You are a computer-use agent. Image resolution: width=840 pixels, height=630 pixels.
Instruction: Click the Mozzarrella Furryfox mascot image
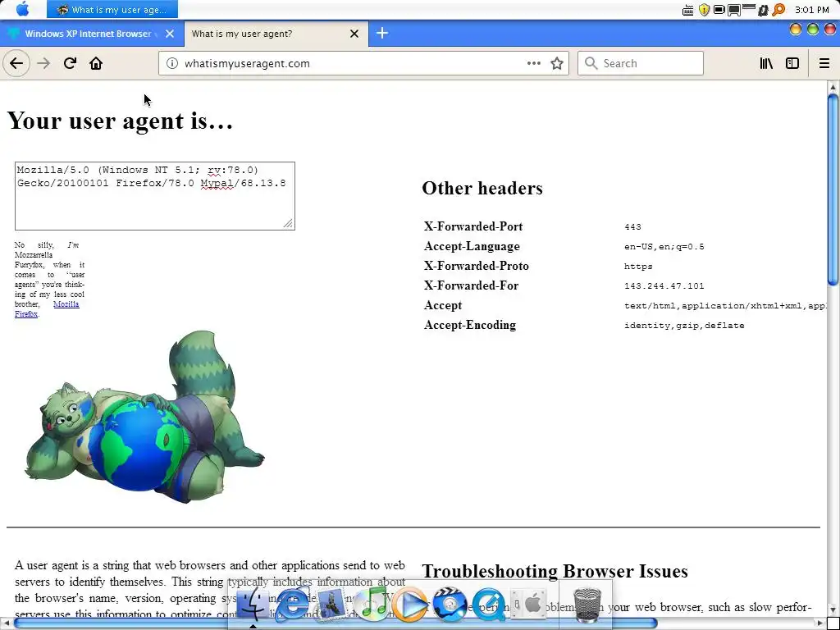[144, 417]
